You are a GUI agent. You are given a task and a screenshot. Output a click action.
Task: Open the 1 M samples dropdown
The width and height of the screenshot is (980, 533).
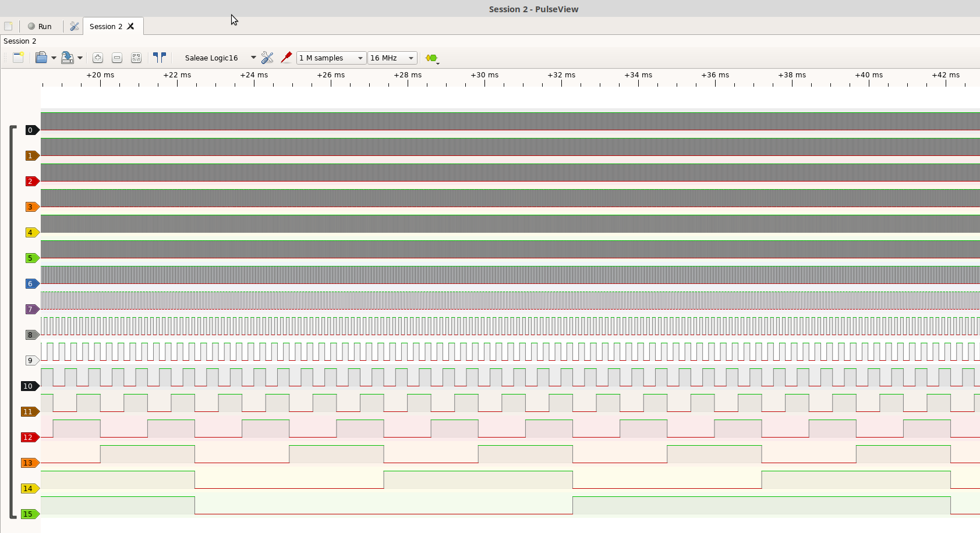pos(331,58)
